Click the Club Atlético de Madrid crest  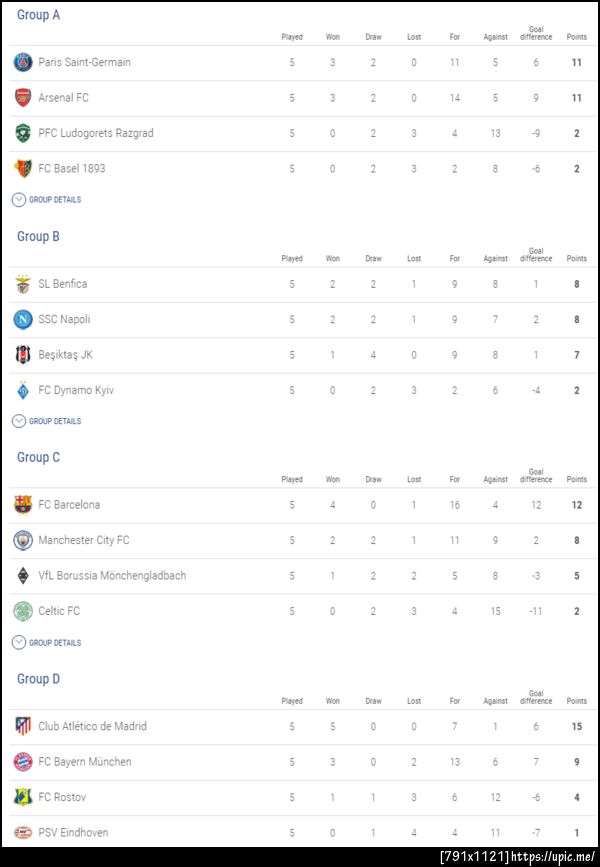pos(23,727)
